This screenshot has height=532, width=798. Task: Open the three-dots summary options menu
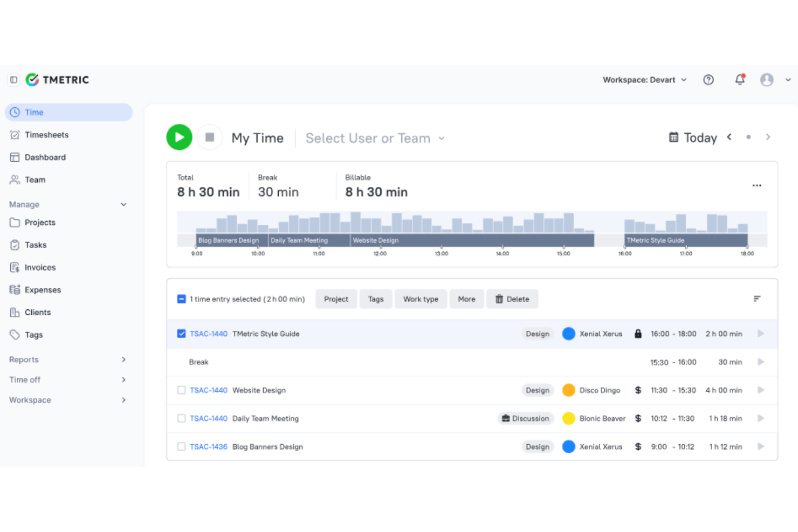757,185
